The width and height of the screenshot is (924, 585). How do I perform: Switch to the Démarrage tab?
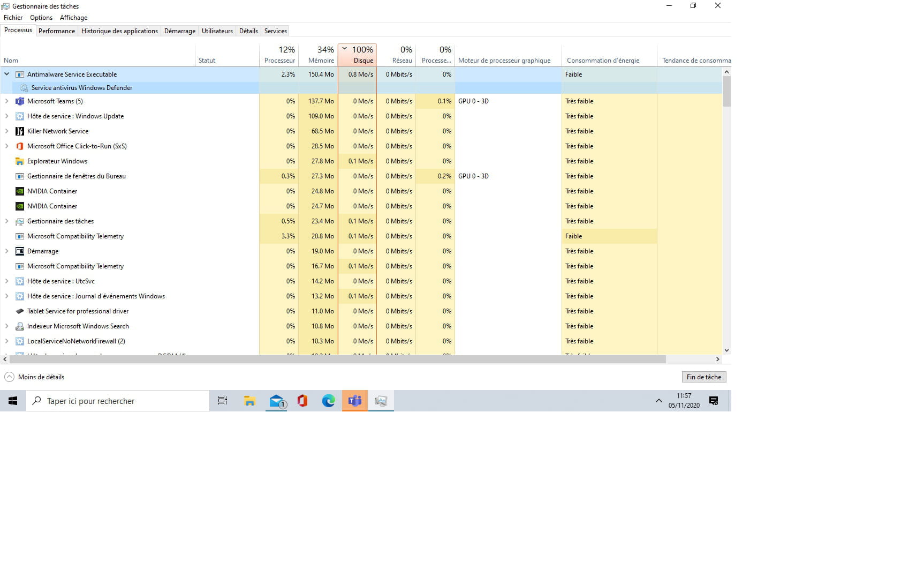180,31
